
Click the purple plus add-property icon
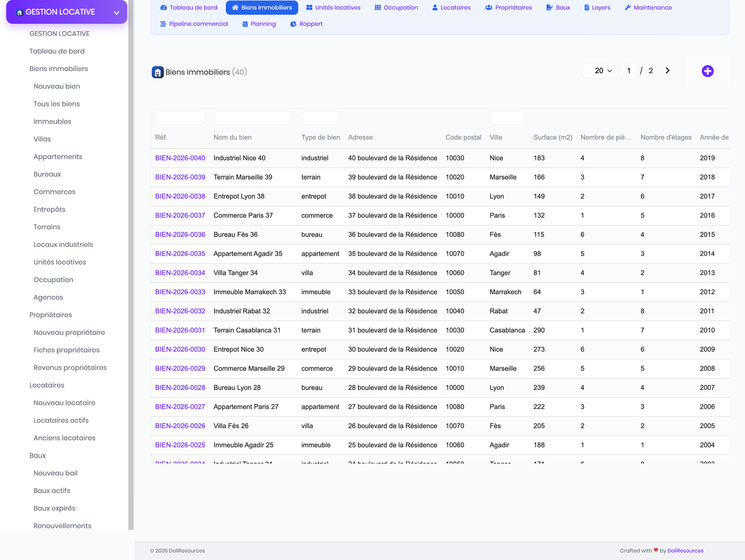tap(707, 71)
